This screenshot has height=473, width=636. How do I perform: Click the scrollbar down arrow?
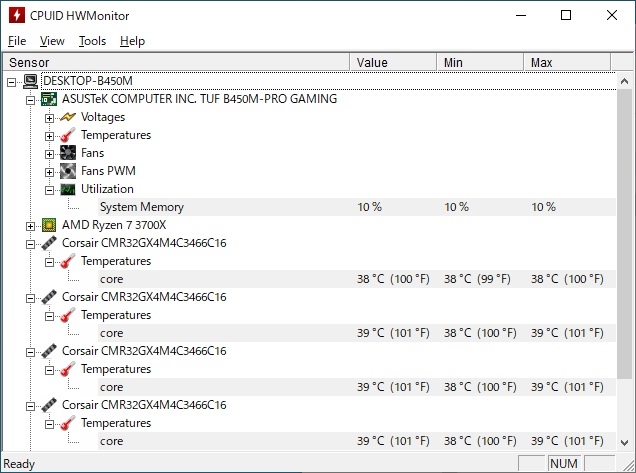click(x=625, y=443)
